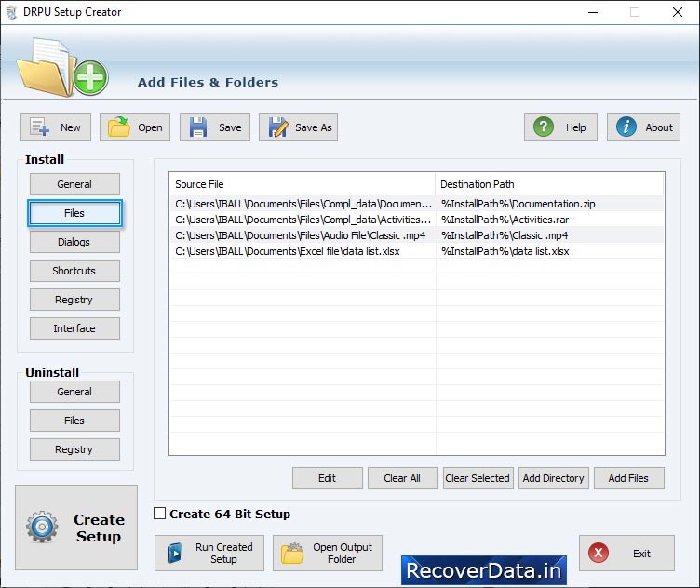
Task: Click the Run Created Setup play icon
Action: [175, 554]
